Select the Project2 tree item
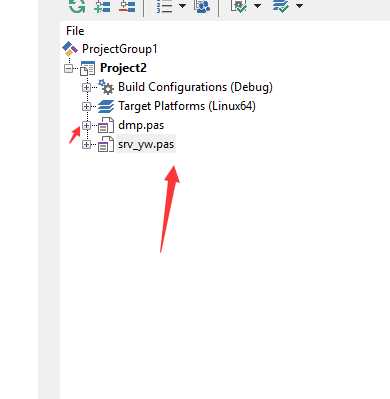Screen dimensions: 390x399 tap(123, 68)
